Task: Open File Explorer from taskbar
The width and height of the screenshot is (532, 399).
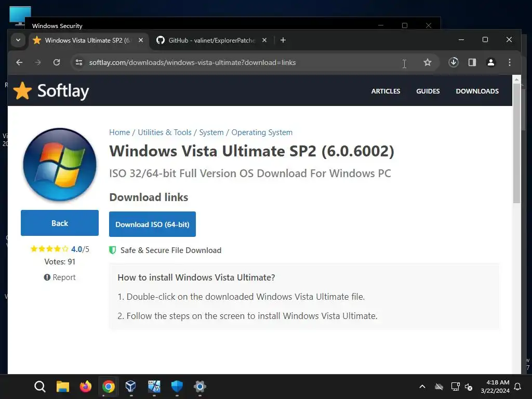Action: pyautogui.click(x=63, y=387)
